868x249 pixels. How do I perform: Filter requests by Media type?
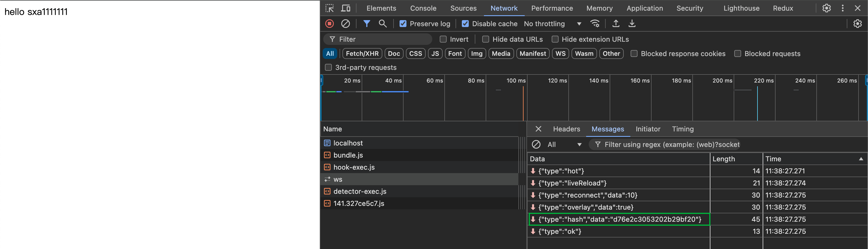click(x=501, y=53)
